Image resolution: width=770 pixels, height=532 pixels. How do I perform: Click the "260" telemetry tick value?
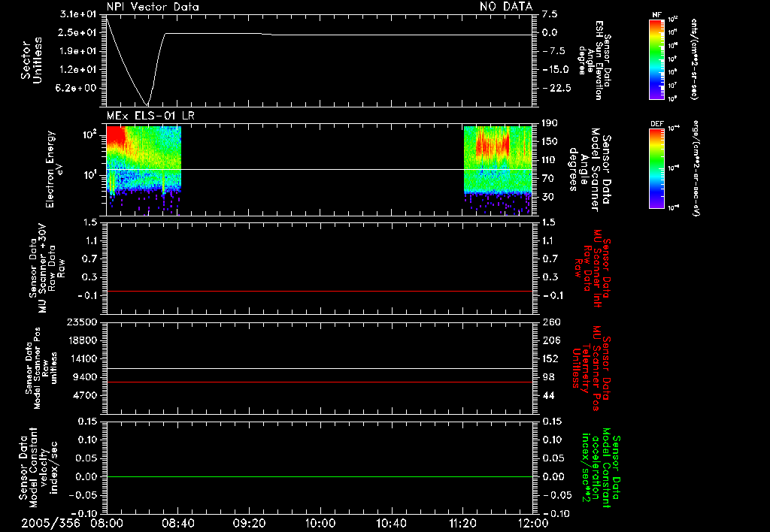(x=552, y=322)
